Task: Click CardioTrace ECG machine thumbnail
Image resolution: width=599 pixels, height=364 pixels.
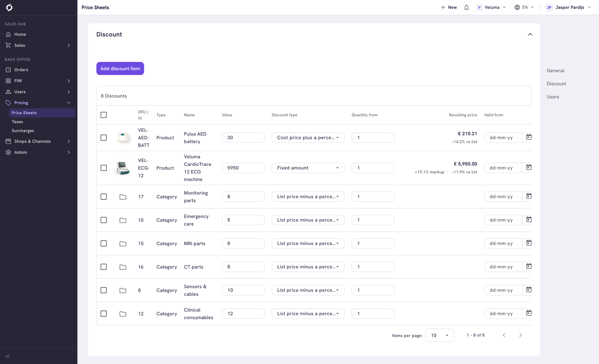Action: (x=123, y=168)
